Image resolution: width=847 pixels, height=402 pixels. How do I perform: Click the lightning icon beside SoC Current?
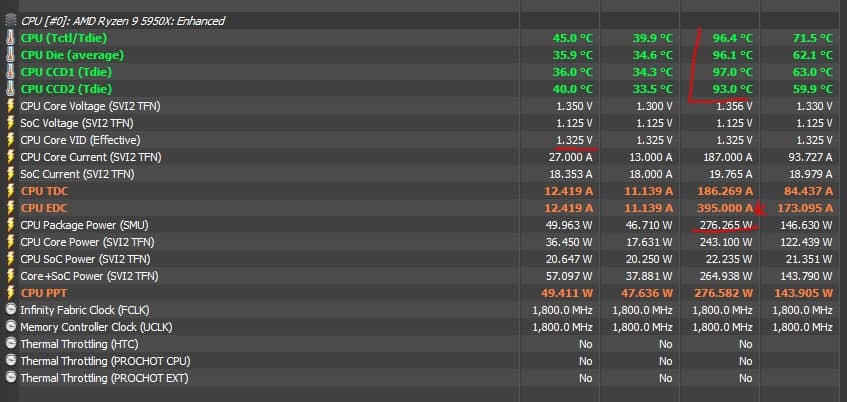[x=11, y=174]
